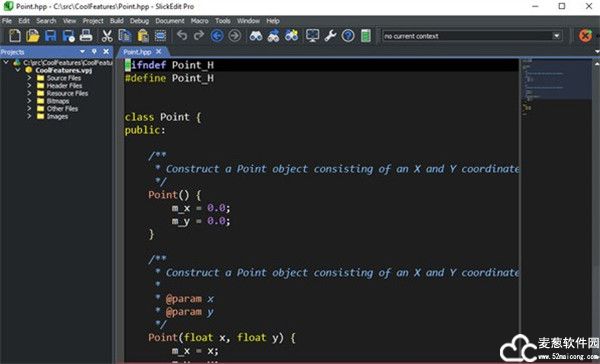600x364 pixels.
Task: Expand the Bitmaps folder
Action: pyautogui.click(x=29, y=101)
